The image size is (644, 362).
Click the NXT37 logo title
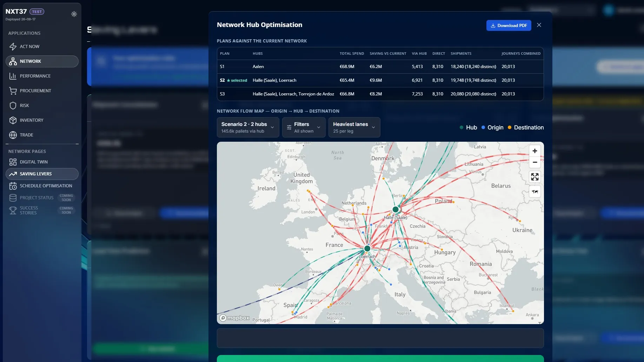coord(16,12)
